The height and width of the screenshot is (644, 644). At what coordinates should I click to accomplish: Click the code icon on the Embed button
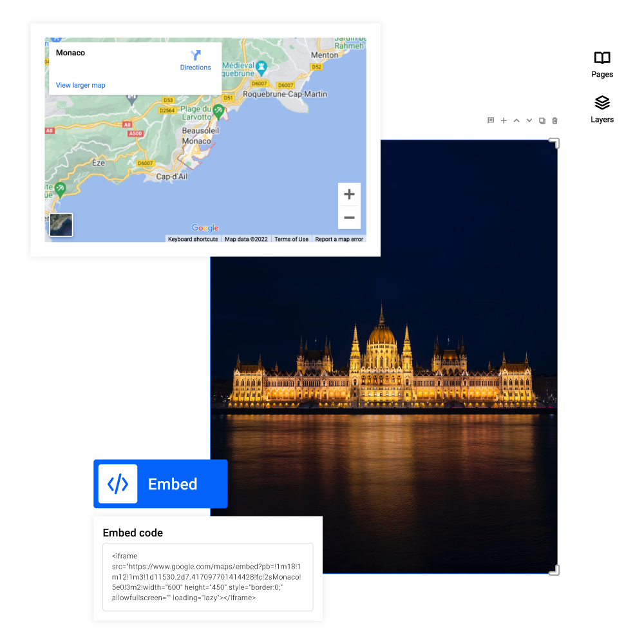click(117, 484)
